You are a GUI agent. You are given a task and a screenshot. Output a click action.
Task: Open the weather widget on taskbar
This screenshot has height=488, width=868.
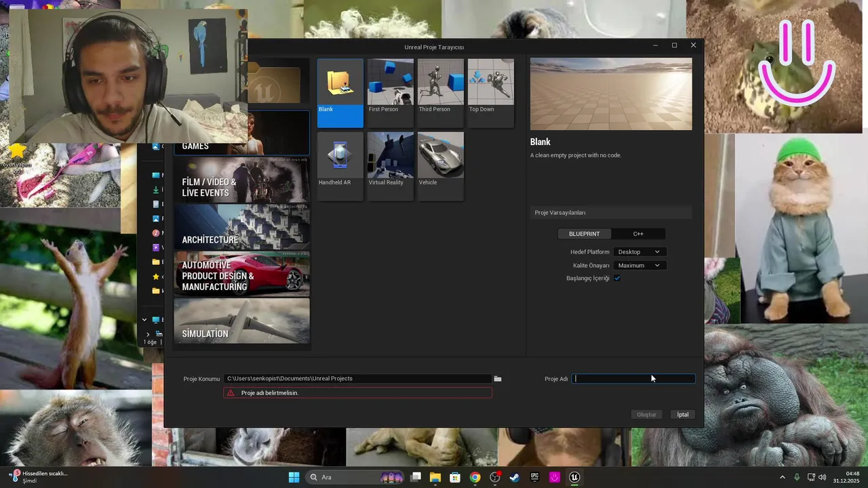pos(39,477)
